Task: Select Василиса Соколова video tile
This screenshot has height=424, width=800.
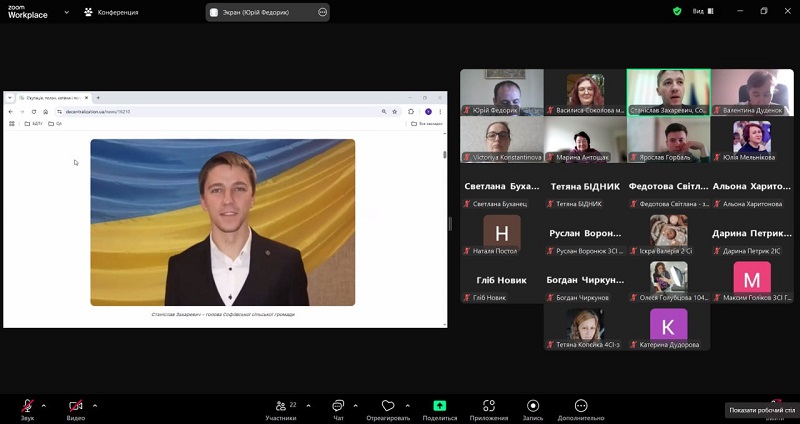Action: (x=585, y=92)
